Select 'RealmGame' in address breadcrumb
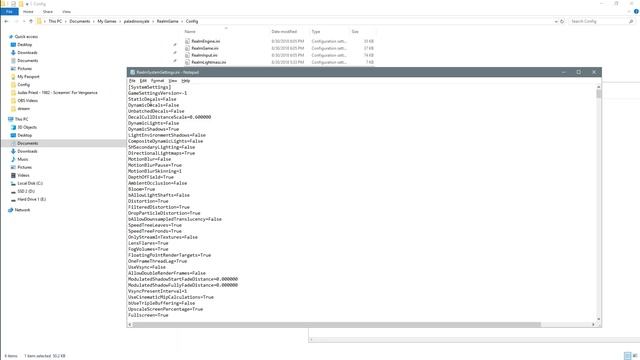Image resolution: width=640 pixels, height=360 pixels. pyautogui.click(x=168, y=21)
